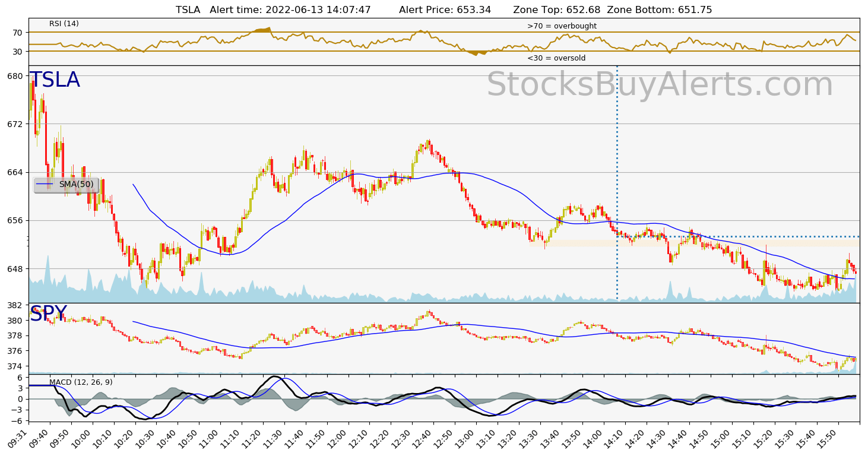The width and height of the screenshot is (868, 456).
Task: Click the MACD axis value 6
Action: 20,378
